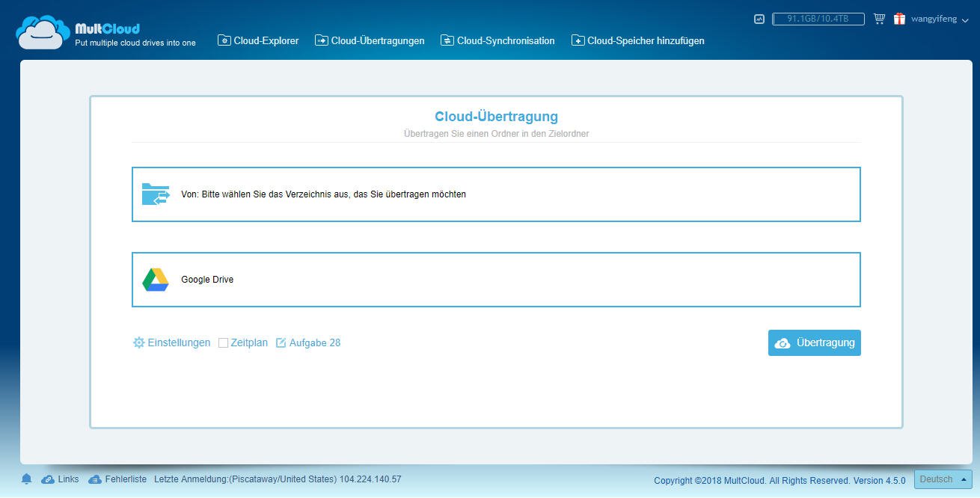Open the Cloud-Explorer tab

(258, 40)
